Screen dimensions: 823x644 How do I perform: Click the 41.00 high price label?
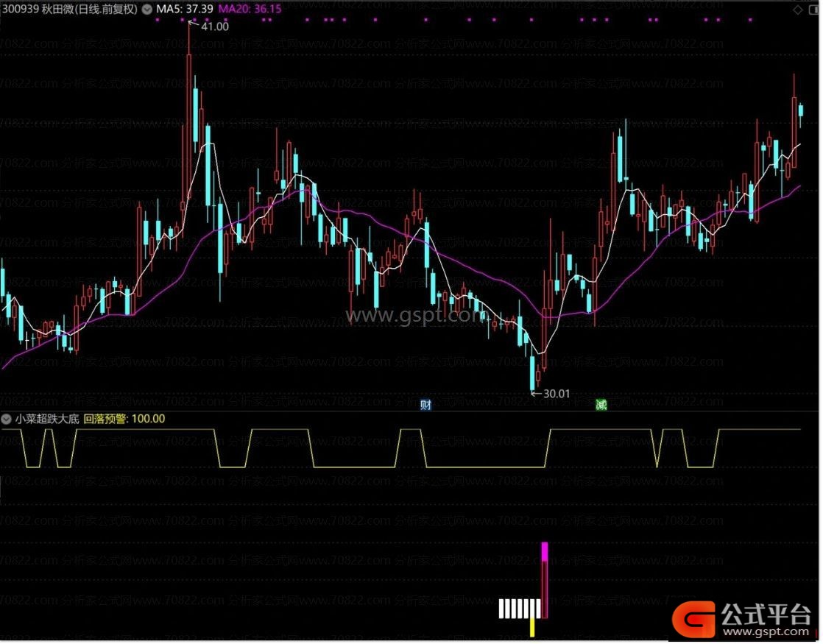[214, 26]
